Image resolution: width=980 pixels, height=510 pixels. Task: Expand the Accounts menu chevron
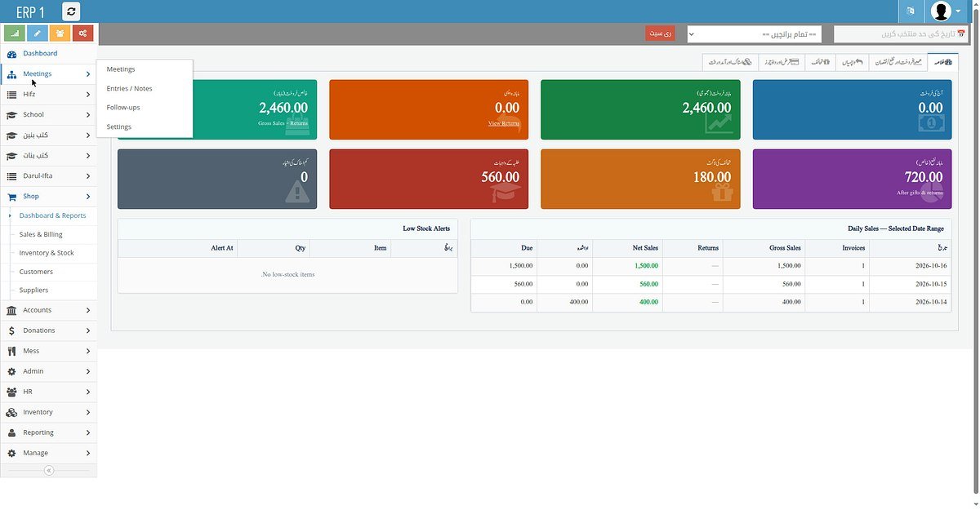(x=87, y=310)
